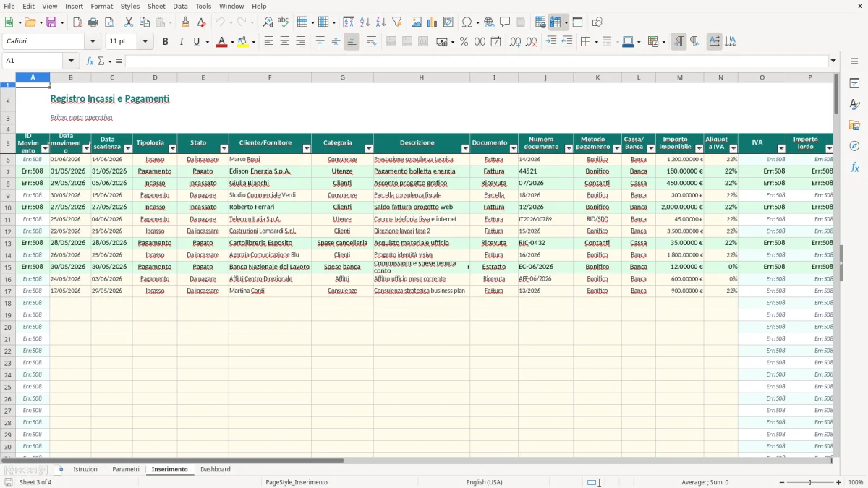Screen dimensions: 868x488
Task: Click the vertical scrollbar thumb
Action: click(x=836, y=94)
